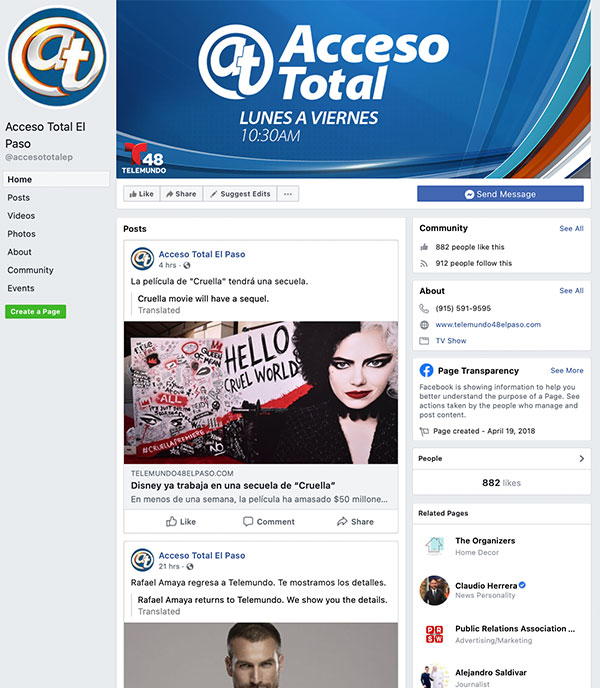Click Suggest Edits button

pos(238,194)
